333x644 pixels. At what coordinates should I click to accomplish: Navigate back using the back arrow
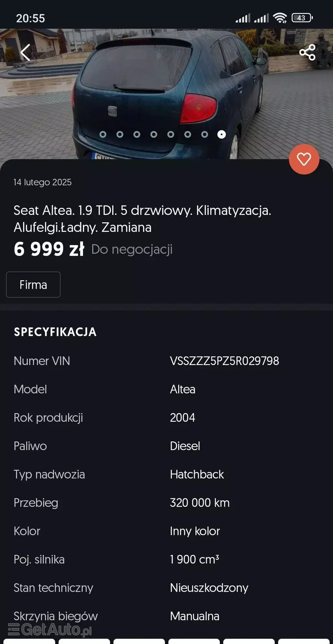[25, 53]
